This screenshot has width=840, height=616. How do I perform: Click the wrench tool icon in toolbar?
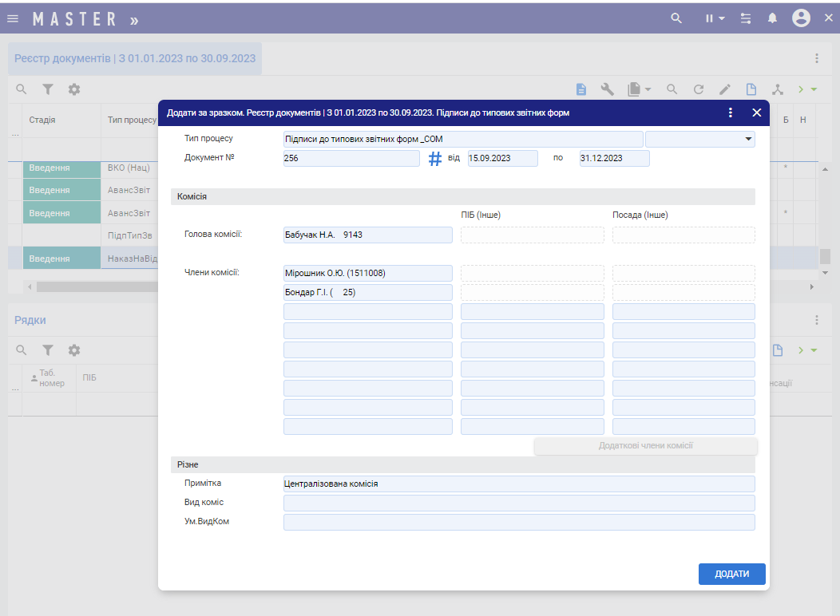608,89
